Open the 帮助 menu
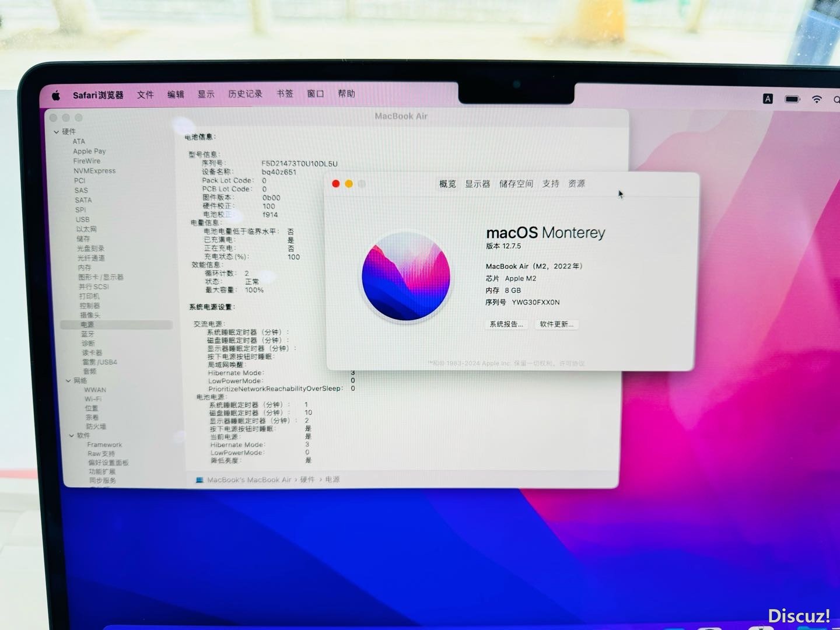The width and height of the screenshot is (840, 630). 346,93
